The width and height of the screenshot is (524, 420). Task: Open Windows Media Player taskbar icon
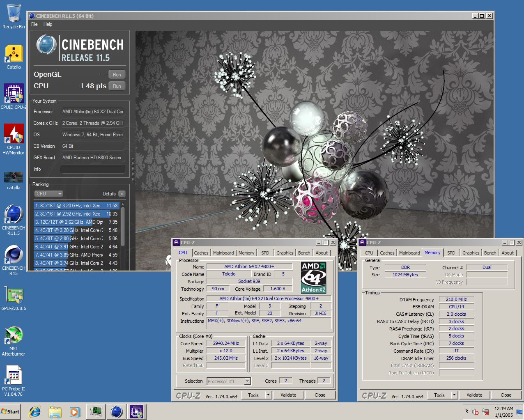(x=75, y=411)
